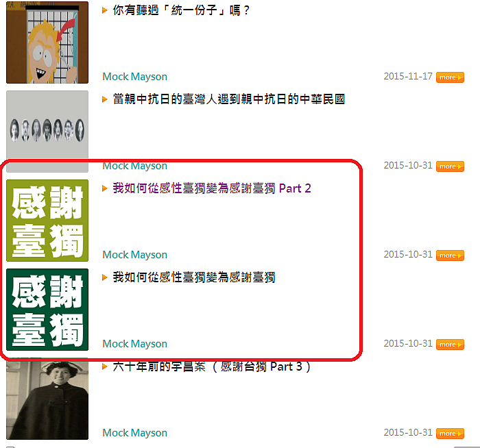This screenshot has height=448, width=480.
Task: Click Mock Mayson author under 宇昌案 article
Action: [x=134, y=433]
